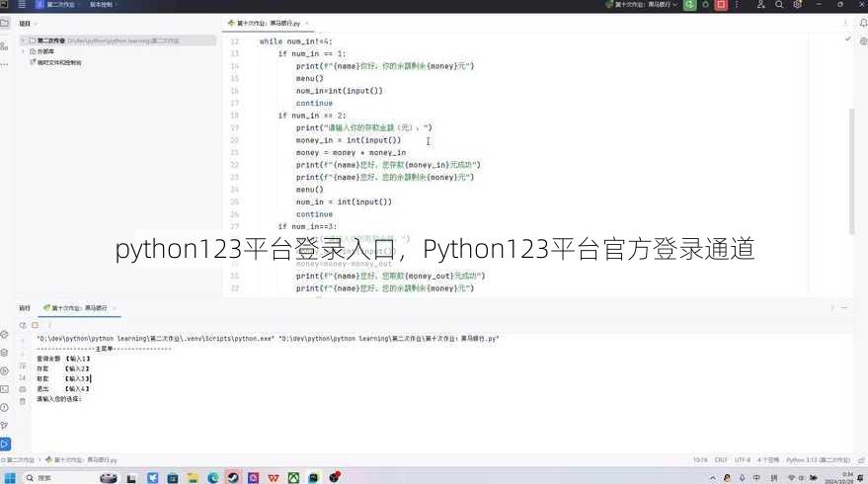Open Git tool window icon in left sidebar

[4, 426]
